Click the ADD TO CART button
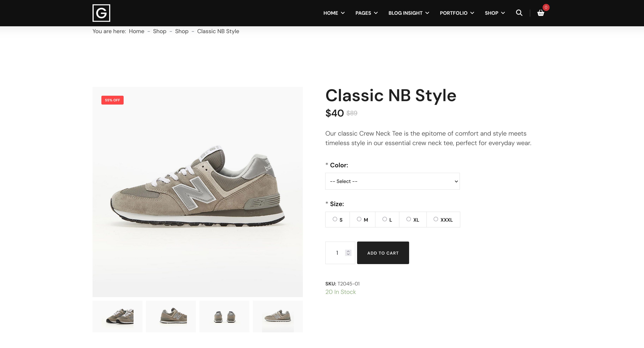Viewport: 644px width, 348px height. point(383,253)
